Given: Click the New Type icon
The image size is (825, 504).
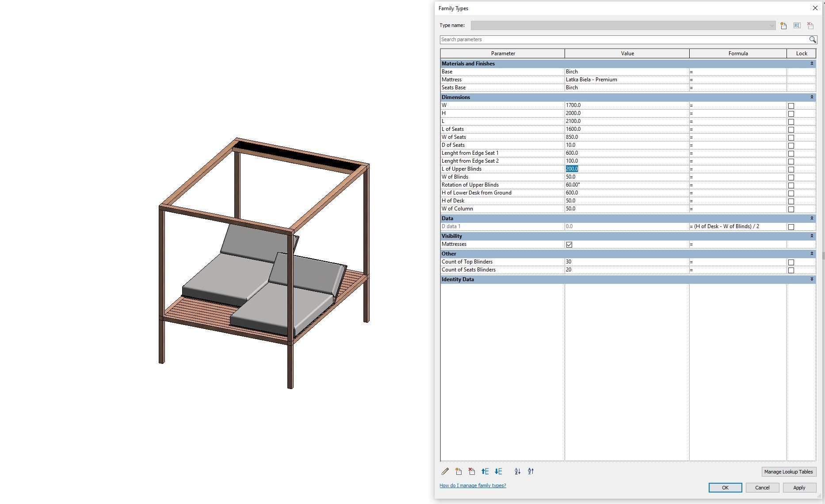Looking at the screenshot, I should pos(783,26).
